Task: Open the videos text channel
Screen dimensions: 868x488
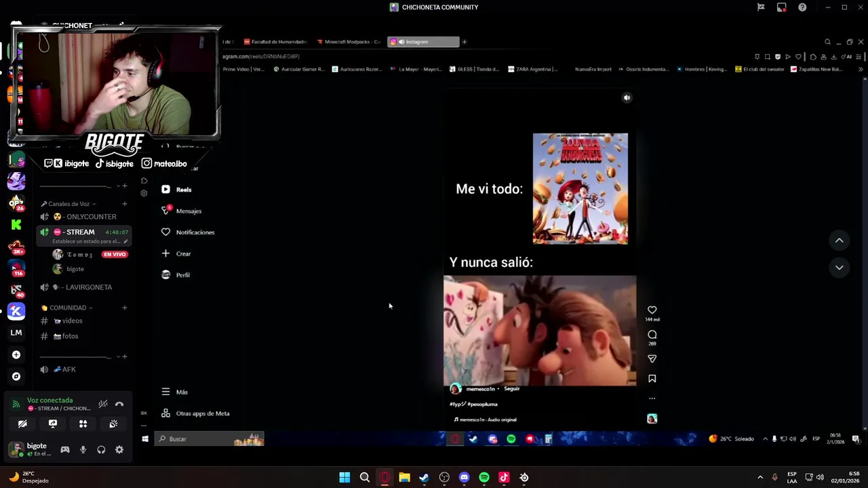Action: [x=84, y=321]
